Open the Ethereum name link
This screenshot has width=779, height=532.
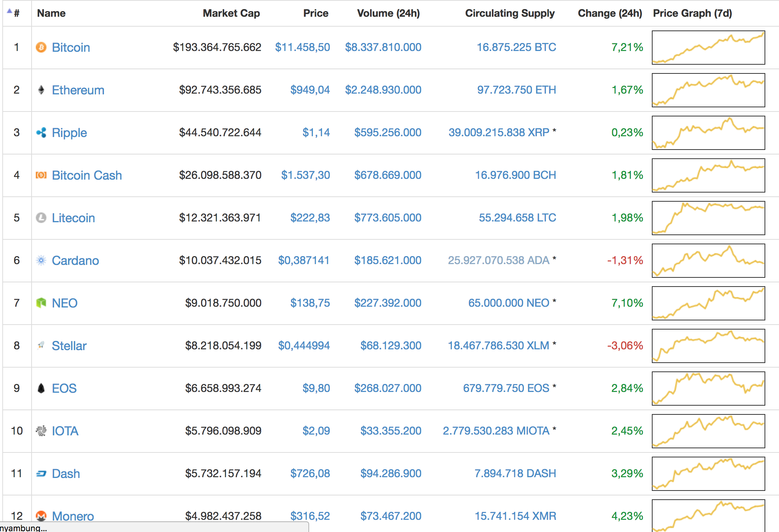(x=78, y=90)
